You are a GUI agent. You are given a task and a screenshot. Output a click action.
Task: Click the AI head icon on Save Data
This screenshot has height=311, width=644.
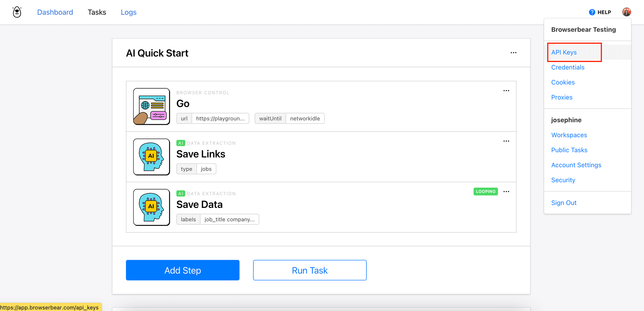(151, 207)
